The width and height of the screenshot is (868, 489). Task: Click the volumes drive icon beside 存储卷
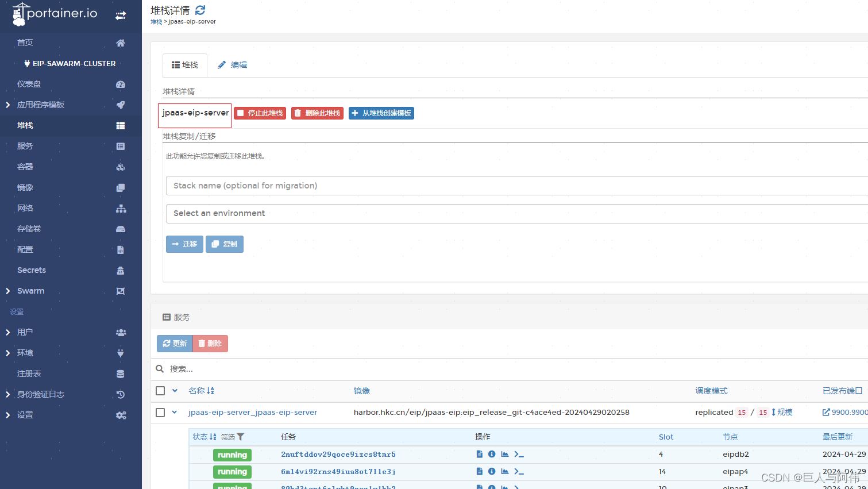point(121,229)
